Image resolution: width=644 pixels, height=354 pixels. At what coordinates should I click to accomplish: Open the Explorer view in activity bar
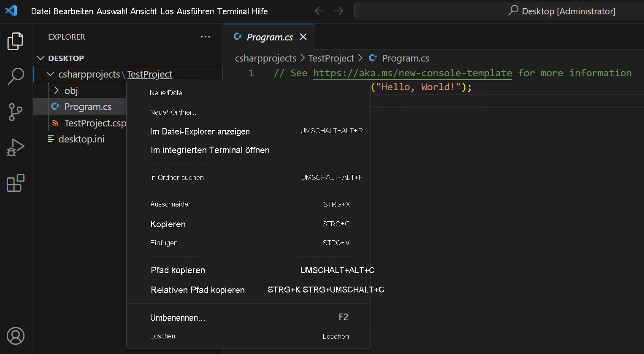(16, 41)
